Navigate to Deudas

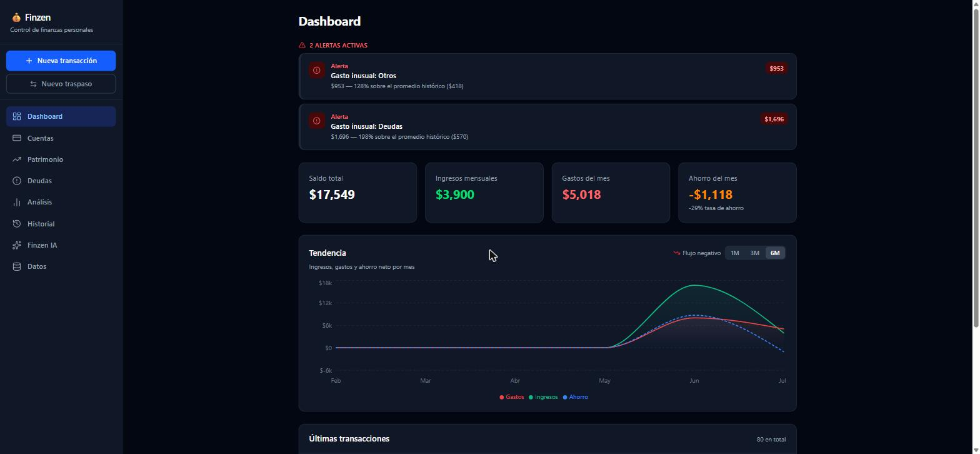pyautogui.click(x=61, y=181)
